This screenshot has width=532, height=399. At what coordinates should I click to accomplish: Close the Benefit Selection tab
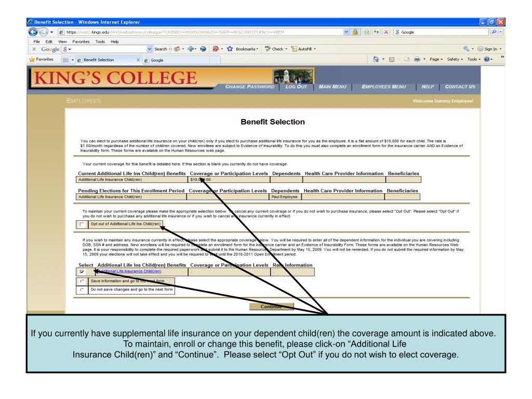pyautogui.click(x=138, y=60)
